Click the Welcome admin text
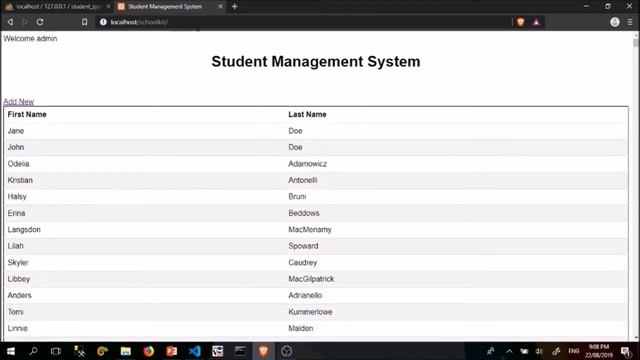Image resolution: width=640 pixels, height=360 pixels. 30,38
